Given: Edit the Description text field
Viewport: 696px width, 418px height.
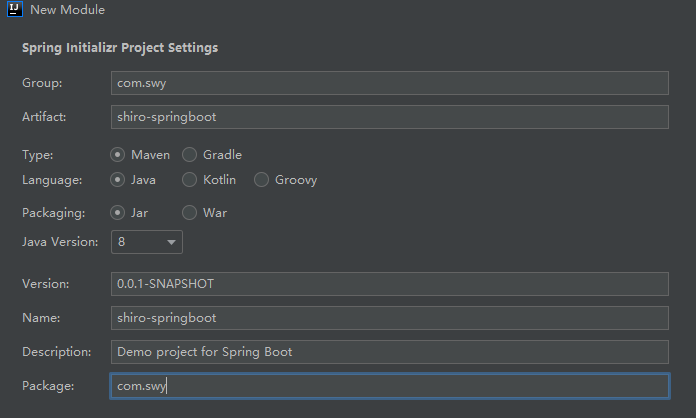Looking at the screenshot, I should tap(389, 352).
